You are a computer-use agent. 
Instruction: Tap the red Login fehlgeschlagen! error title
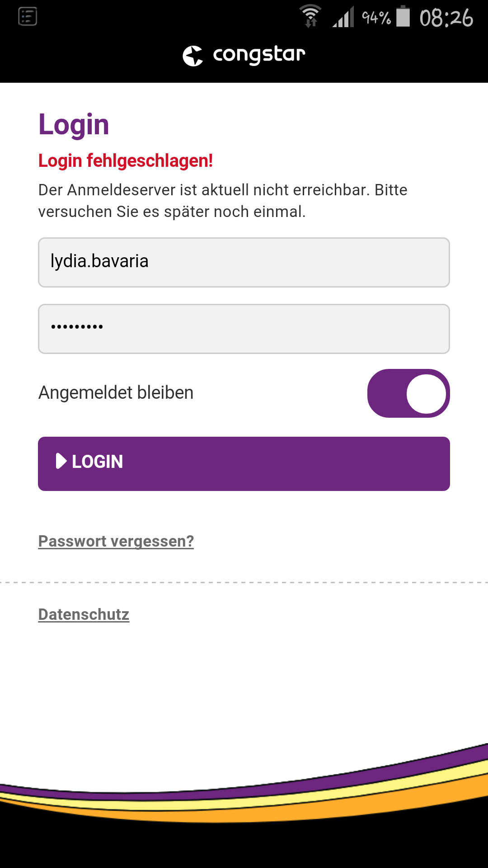(126, 161)
